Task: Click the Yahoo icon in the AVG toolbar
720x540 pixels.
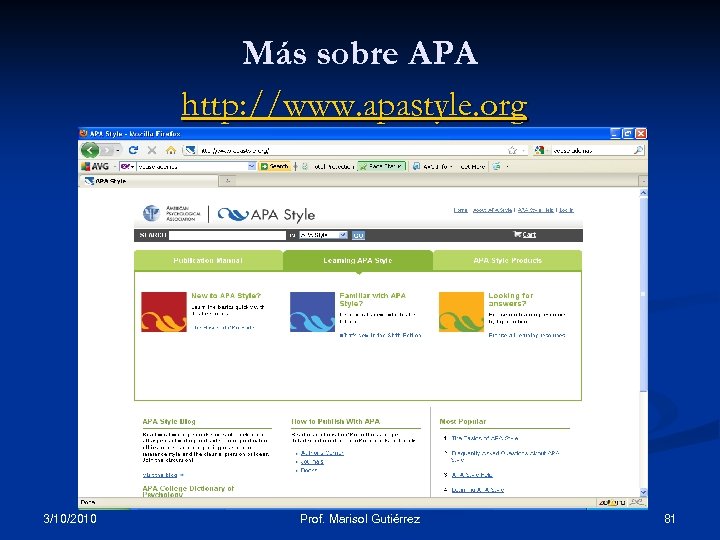Action: [125, 166]
